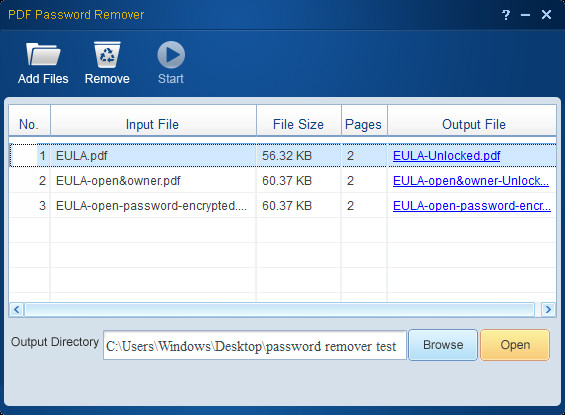Viewport: 565px width, 415px height.
Task: Click the Pages value for EULA.pdf
Action: (350, 156)
